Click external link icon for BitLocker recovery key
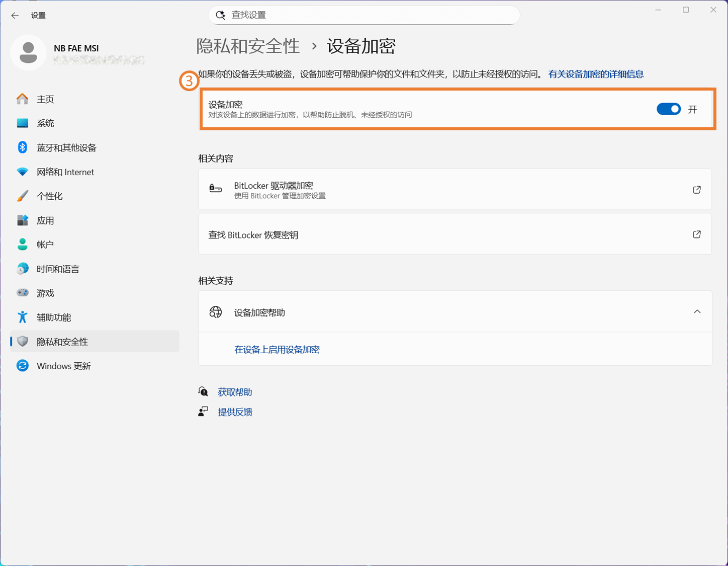The width and height of the screenshot is (728, 566). coord(696,234)
